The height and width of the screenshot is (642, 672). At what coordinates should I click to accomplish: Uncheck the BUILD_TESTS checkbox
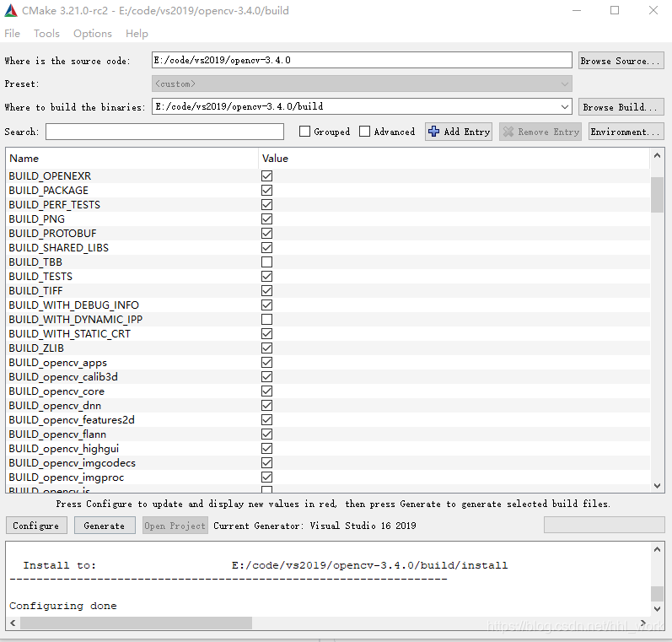[266, 276]
